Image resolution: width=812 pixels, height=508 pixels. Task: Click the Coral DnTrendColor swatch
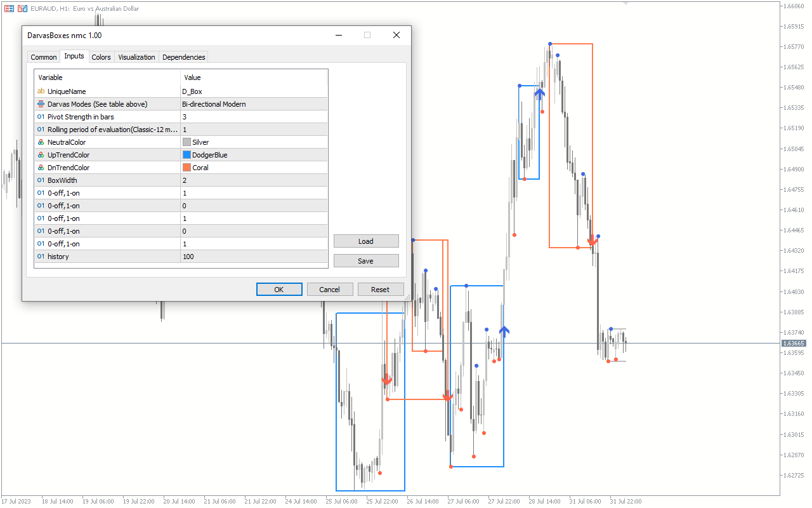[187, 168]
